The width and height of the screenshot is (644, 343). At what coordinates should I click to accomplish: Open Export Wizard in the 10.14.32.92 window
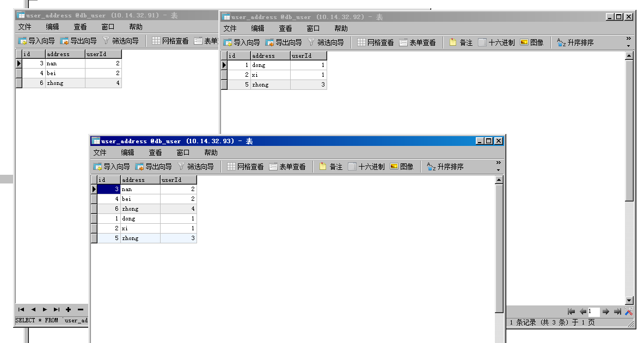coord(284,42)
